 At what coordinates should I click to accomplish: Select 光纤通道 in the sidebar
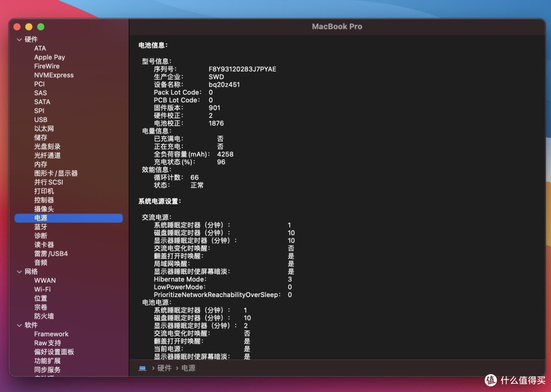tap(47, 155)
